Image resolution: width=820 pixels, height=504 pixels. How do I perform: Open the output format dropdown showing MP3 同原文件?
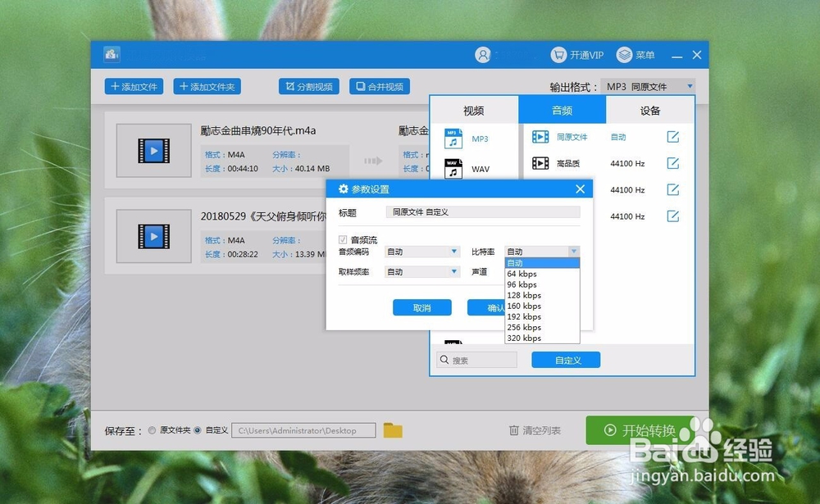tap(690, 85)
